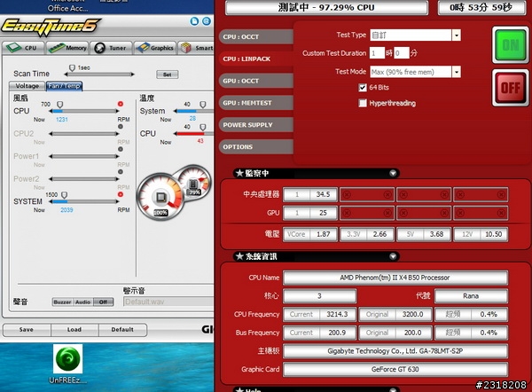
Task: Click the Save button in EasyTune6
Action: pos(27,330)
